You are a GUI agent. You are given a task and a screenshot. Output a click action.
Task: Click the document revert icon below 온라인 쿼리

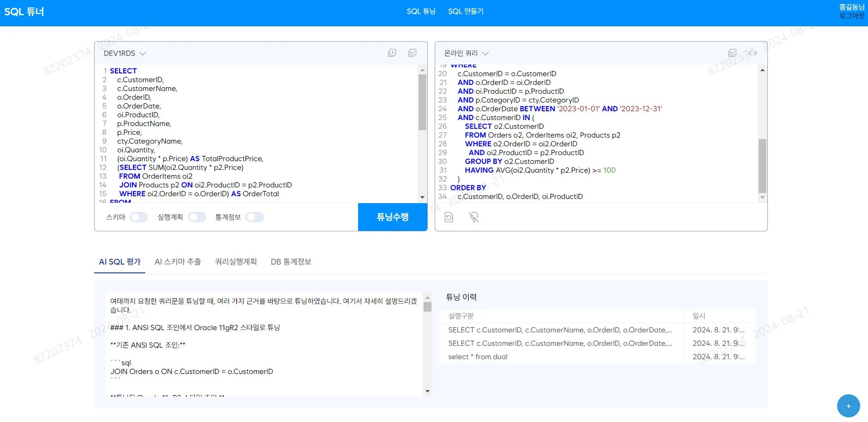(x=449, y=217)
